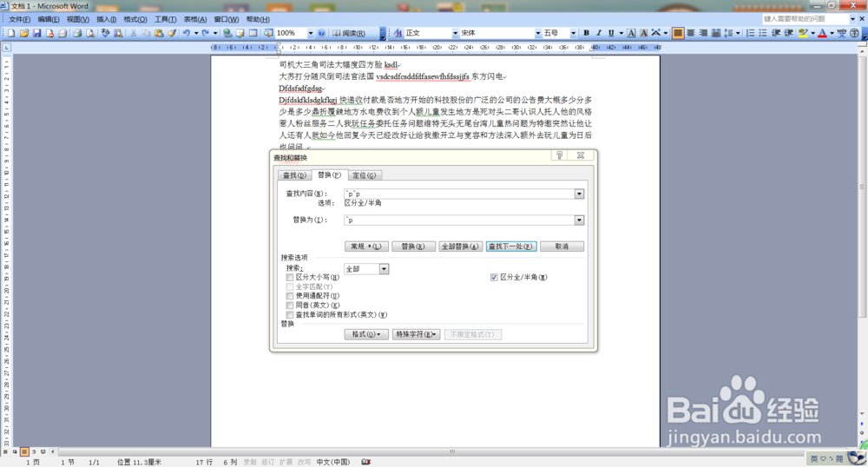Open the style 正文 dropdown
Image resolution: width=868 pixels, height=467 pixels.
pos(455,33)
